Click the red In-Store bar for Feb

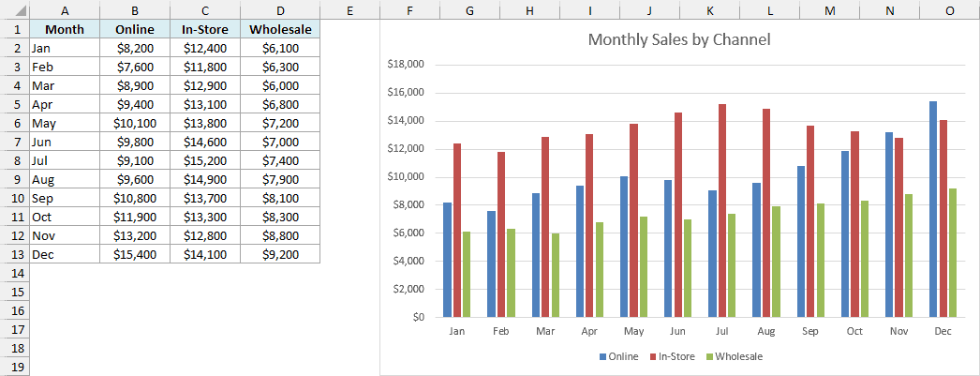[501, 234]
